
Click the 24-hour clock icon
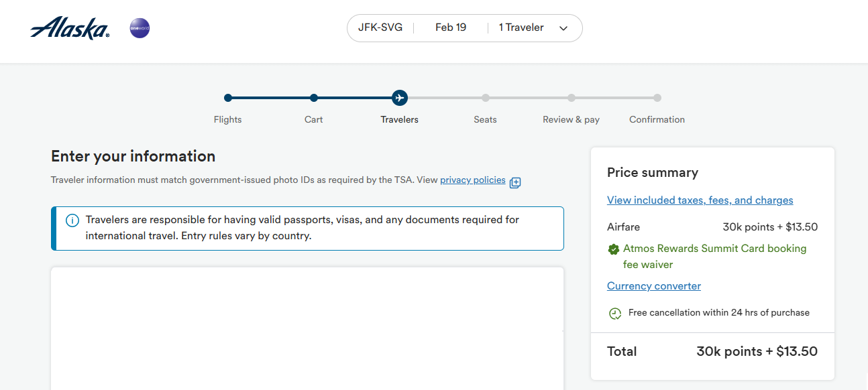615,313
